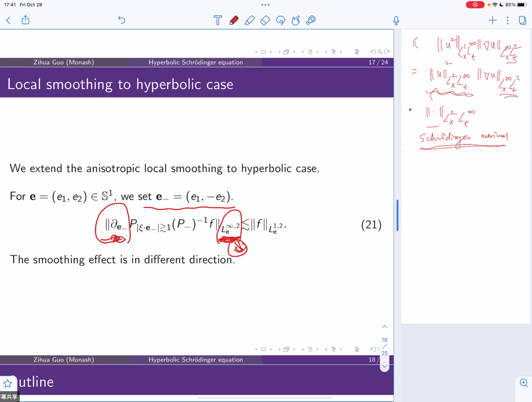Go back using the left chevron
The image size is (532, 402).
(x=8, y=20)
